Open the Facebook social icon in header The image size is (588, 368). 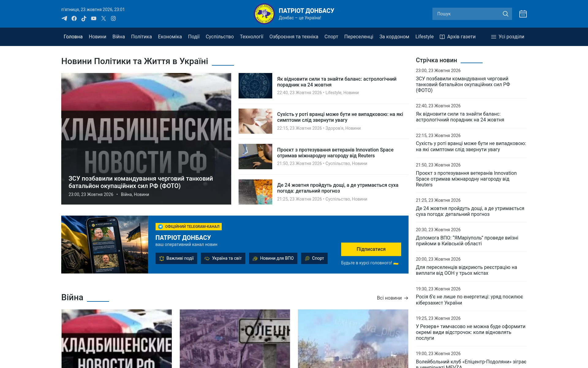(x=74, y=18)
